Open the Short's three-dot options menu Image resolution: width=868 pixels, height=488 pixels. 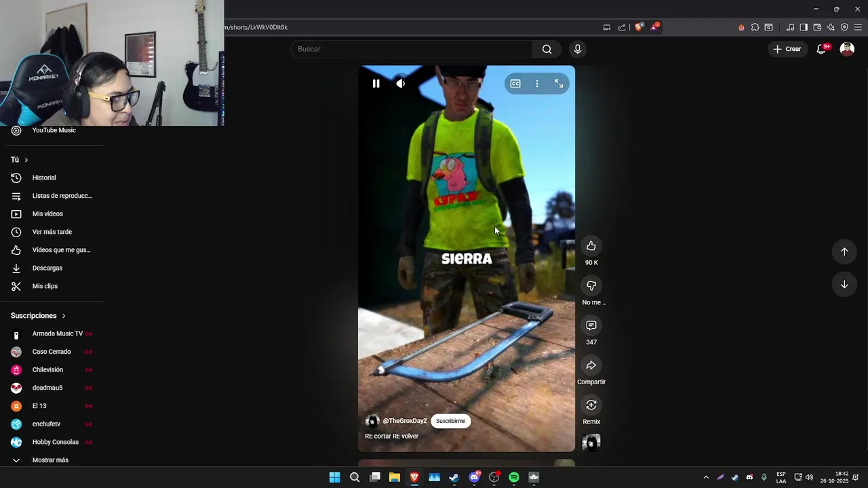point(537,83)
